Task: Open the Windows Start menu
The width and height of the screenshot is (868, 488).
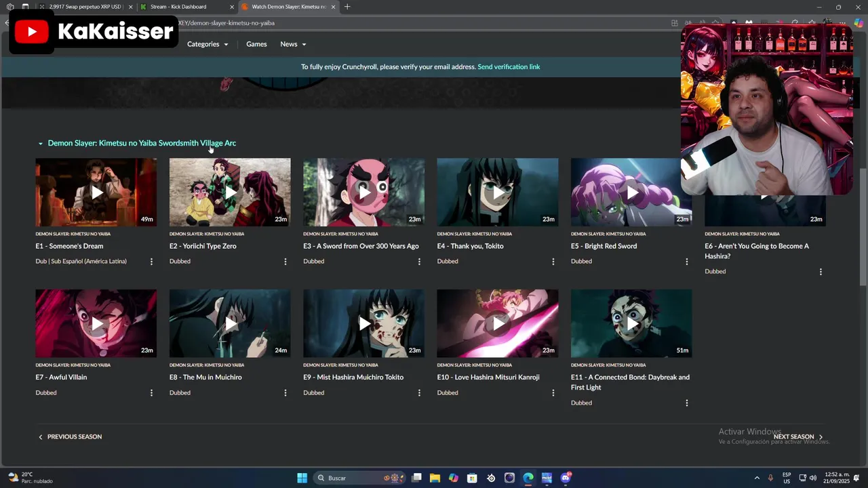Action: tap(302, 478)
